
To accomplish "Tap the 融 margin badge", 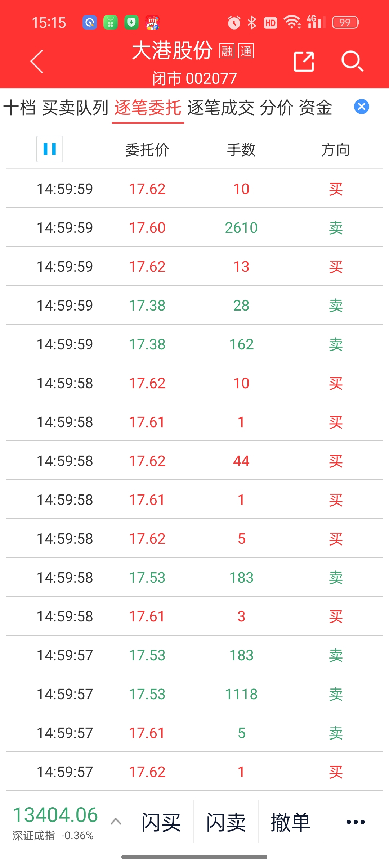I will click(227, 51).
